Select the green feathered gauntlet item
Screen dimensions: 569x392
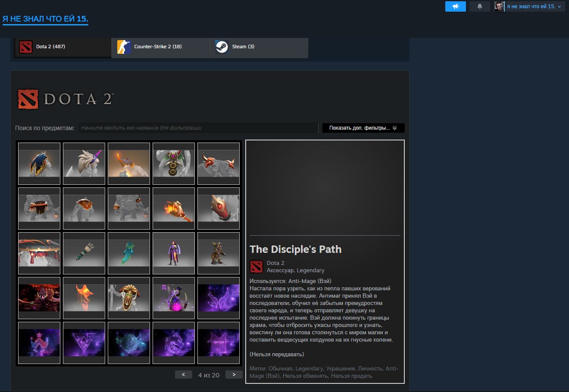(84, 253)
